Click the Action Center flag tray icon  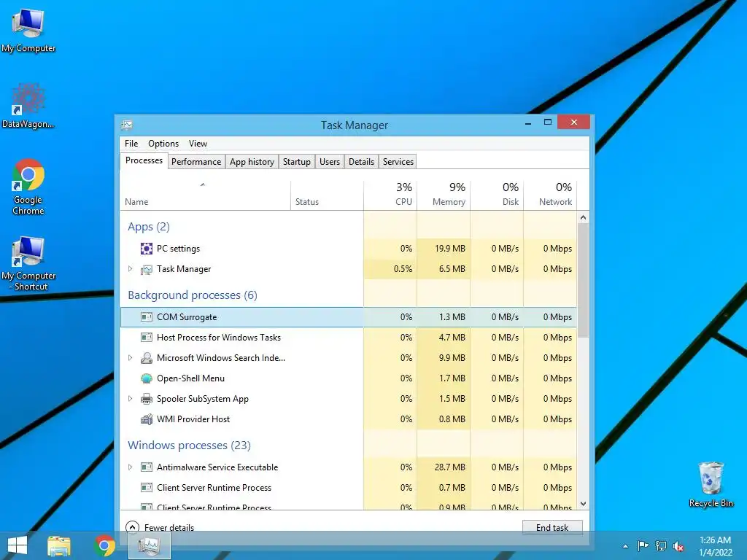tap(643, 546)
